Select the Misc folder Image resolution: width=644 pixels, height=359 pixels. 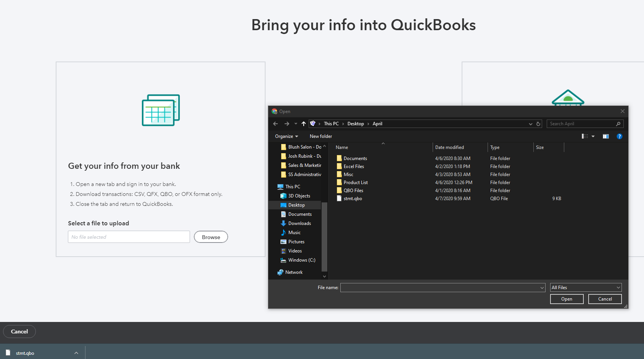tap(345, 175)
